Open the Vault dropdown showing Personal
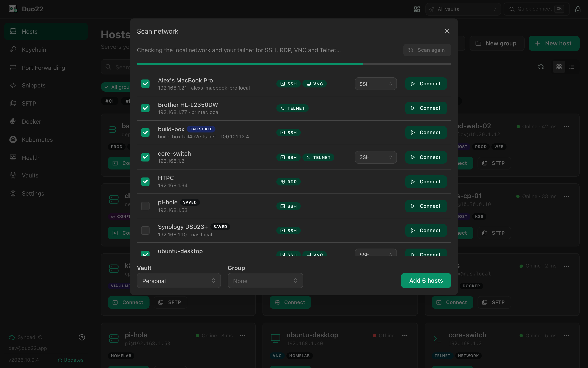588x368 pixels. pyautogui.click(x=179, y=281)
